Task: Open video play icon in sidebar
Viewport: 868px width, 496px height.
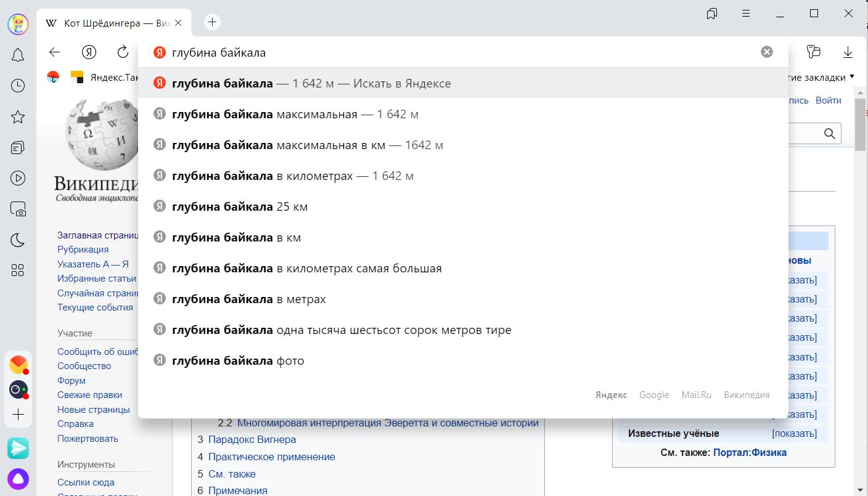Action: coord(18,178)
